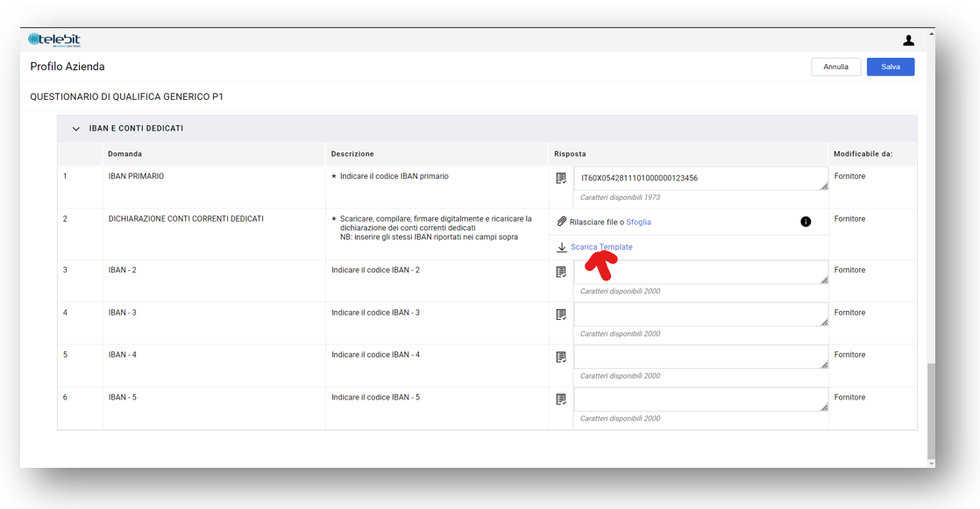Focus the IBAN - 5 answer field

coord(699,399)
